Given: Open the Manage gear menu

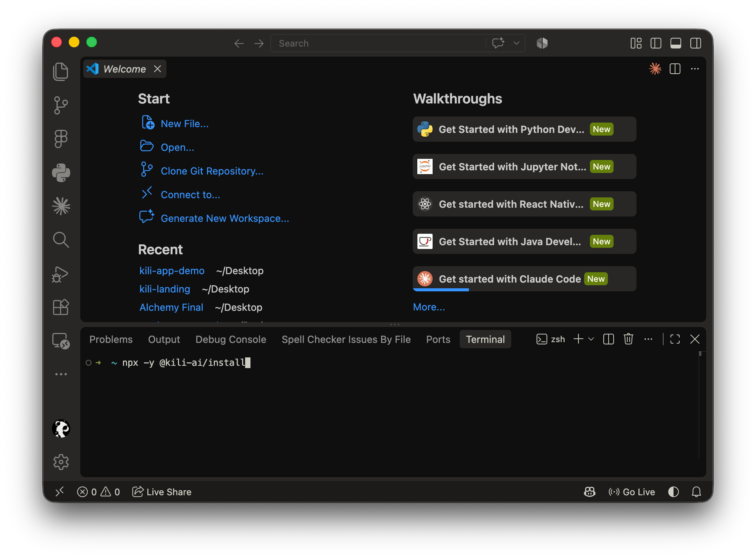Looking at the screenshot, I should tap(61, 462).
